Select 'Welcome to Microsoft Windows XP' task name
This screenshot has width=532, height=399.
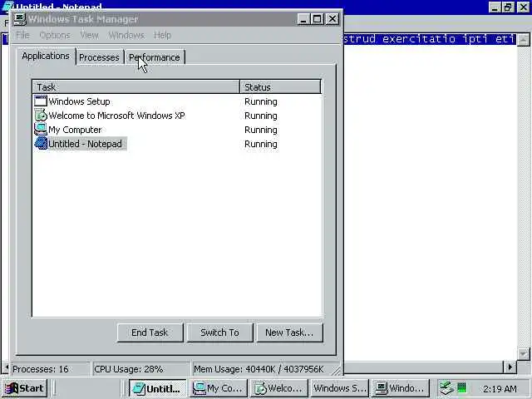pyautogui.click(x=116, y=116)
